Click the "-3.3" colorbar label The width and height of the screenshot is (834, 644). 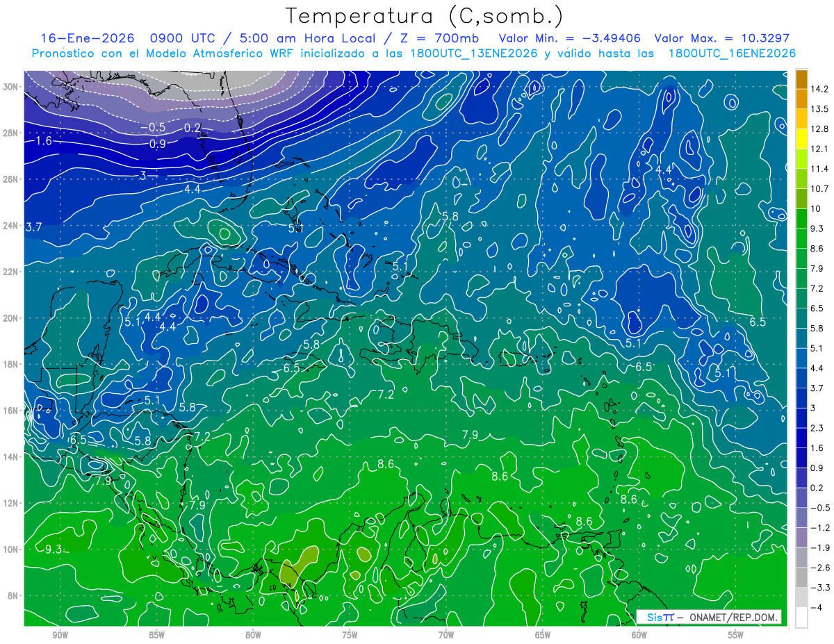819,588
